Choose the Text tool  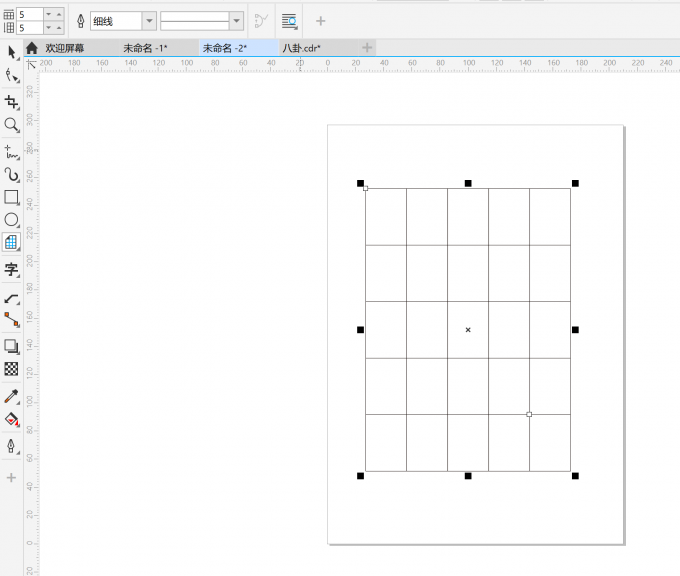click(12, 269)
